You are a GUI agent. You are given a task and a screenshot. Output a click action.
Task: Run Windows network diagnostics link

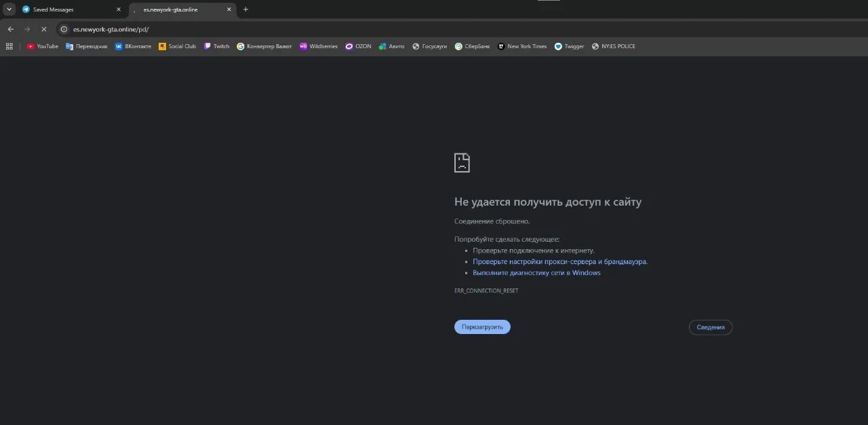point(536,273)
